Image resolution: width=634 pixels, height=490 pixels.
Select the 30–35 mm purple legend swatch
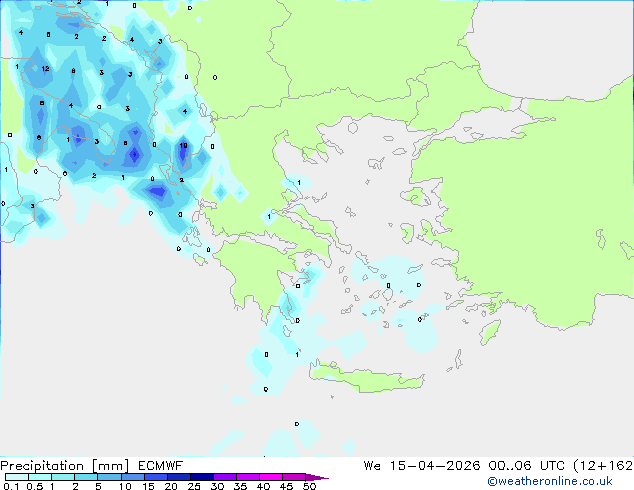(x=224, y=477)
